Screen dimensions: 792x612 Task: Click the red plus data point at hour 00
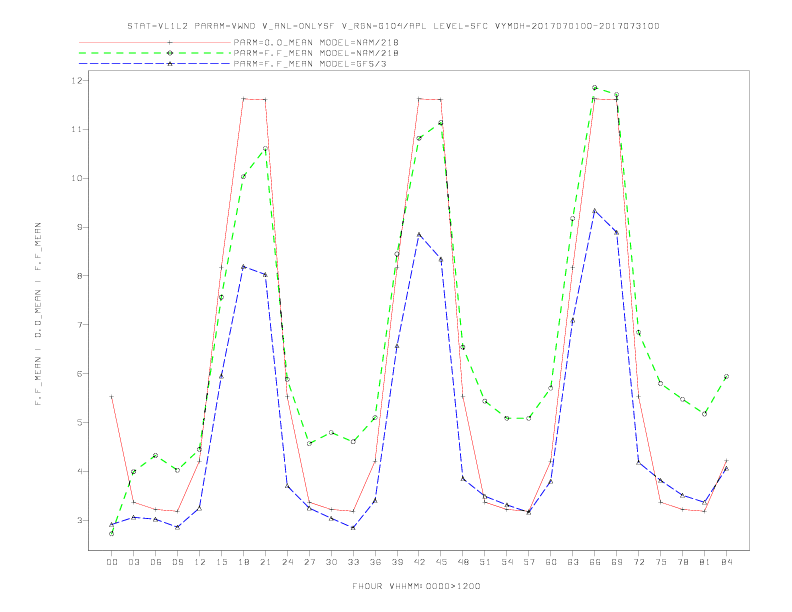[x=112, y=397]
